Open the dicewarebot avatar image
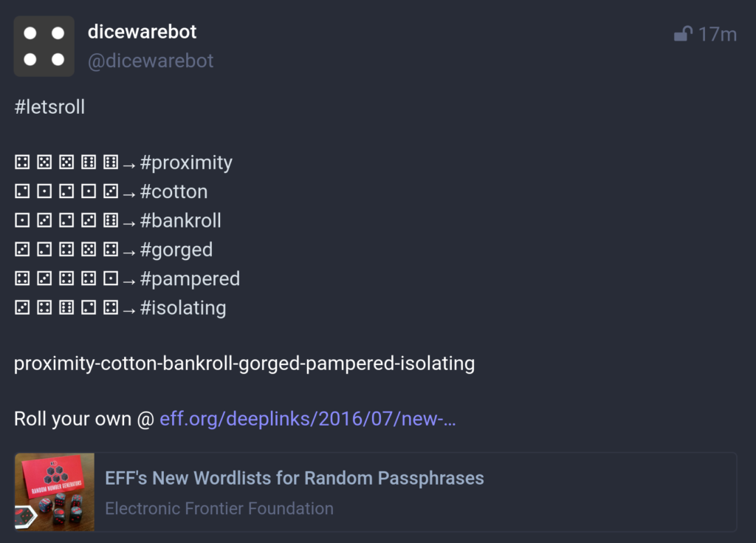This screenshot has width=756, height=543. click(44, 47)
